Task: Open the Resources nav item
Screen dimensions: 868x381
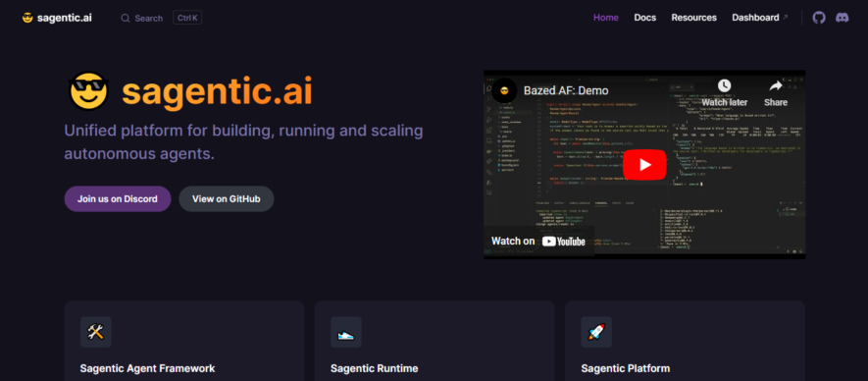Action: pos(693,18)
